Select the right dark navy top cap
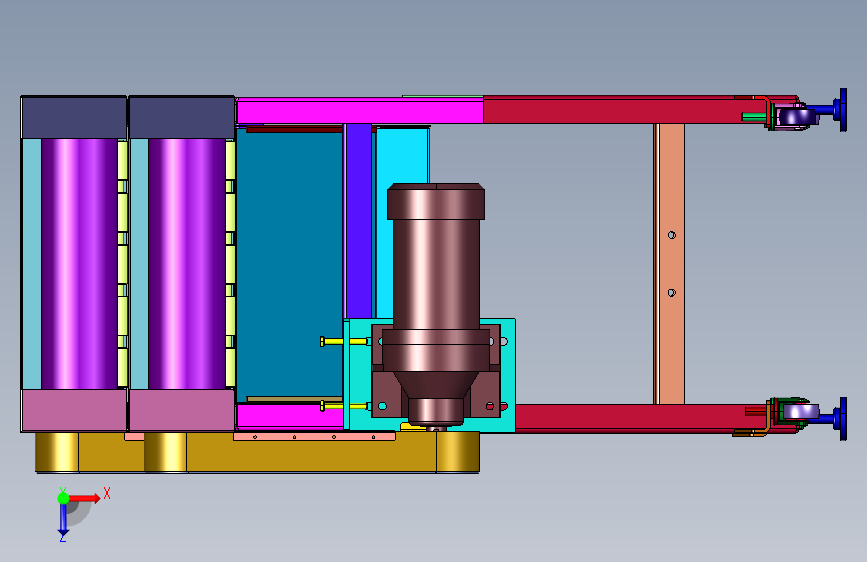 tap(181, 118)
